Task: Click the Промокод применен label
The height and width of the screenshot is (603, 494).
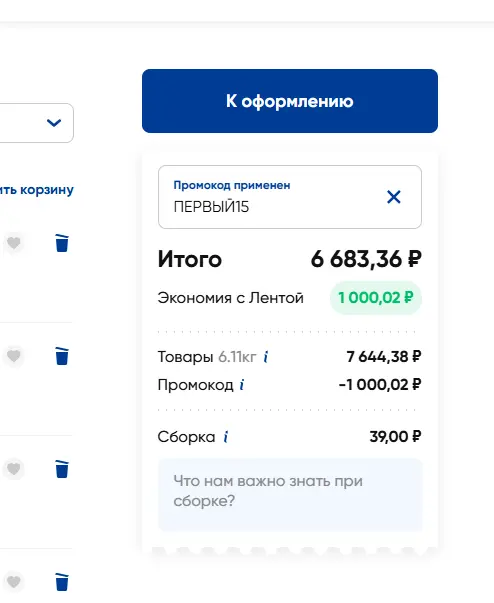Action: (232, 185)
